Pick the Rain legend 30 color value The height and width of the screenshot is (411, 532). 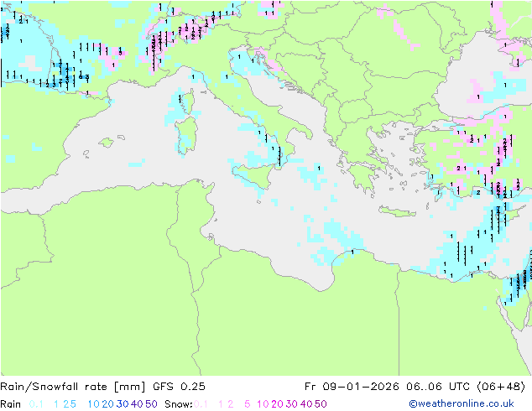(x=123, y=404)
